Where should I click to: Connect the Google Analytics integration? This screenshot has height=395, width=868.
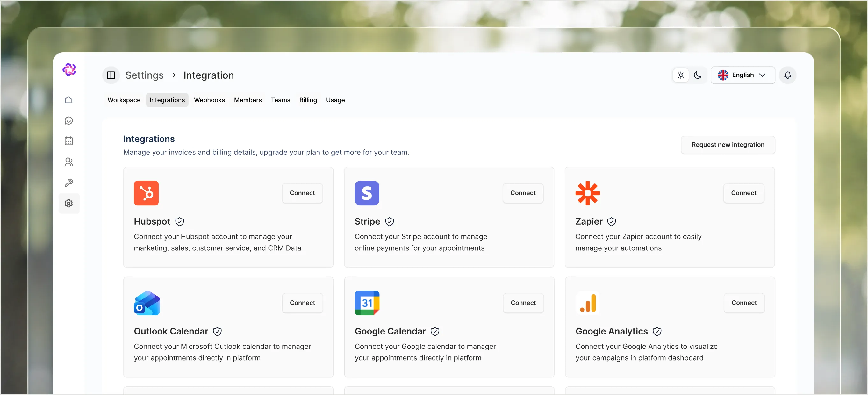point(744,303)
